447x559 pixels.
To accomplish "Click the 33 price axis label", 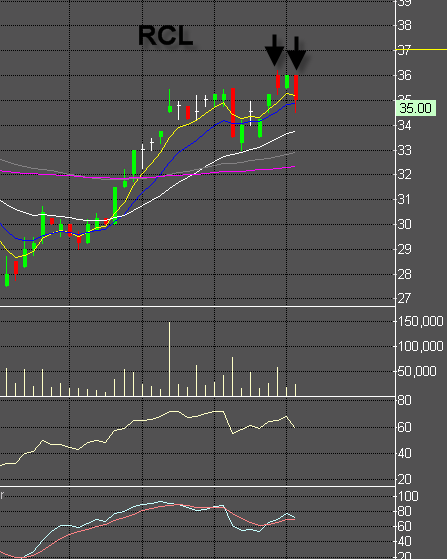I will tap(404, 150).
